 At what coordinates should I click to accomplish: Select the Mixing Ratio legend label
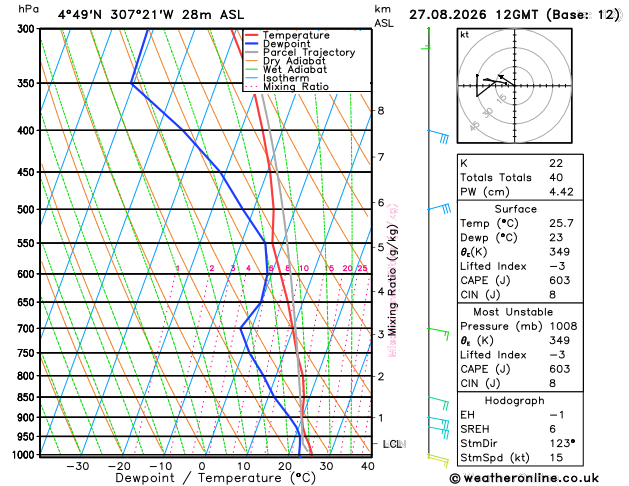pos(296,87)
